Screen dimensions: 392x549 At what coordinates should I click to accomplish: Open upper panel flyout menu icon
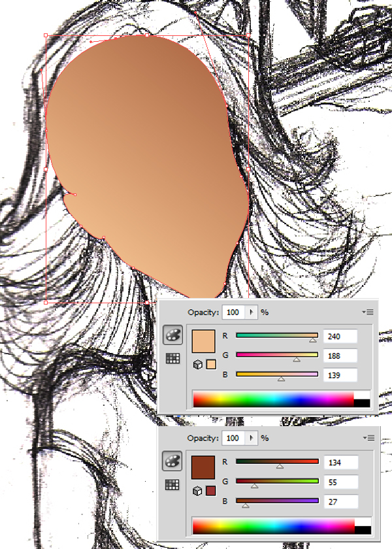pos(368,312)
